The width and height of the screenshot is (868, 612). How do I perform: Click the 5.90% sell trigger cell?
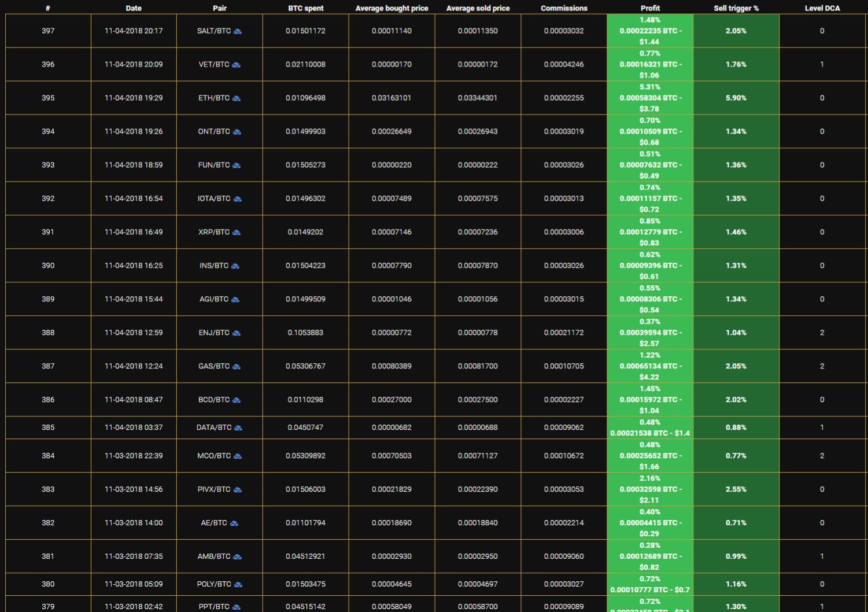click(x=736, y=98)
